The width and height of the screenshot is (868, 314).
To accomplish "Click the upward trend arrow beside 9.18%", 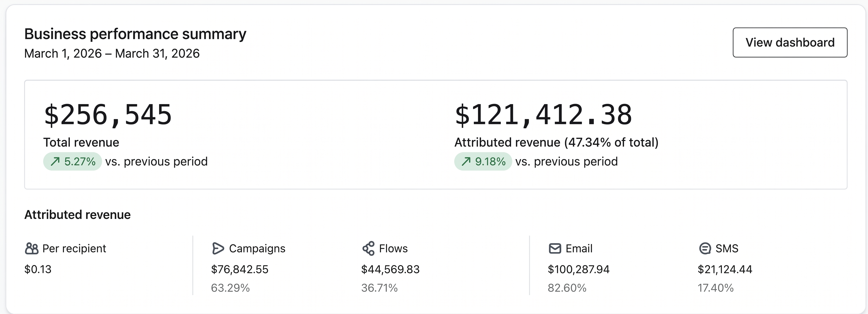I will pos(466,162).
